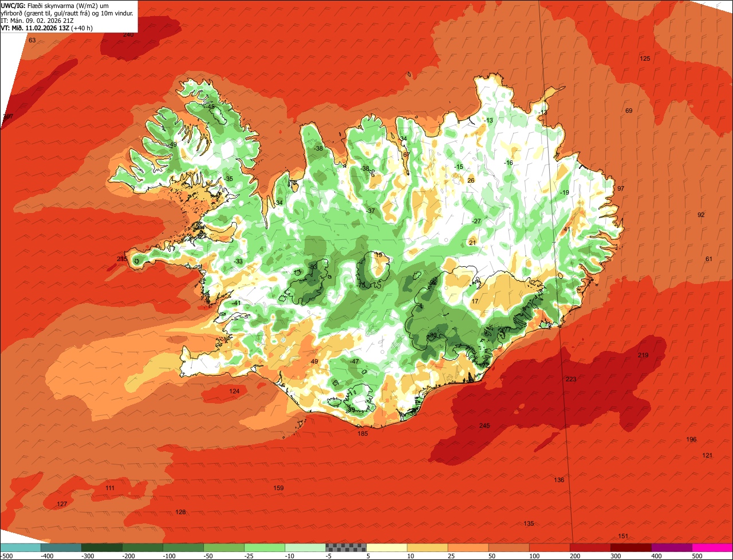The image size is (733, 560).
Task: Select the map value -49 in the Westfjords
Action: pyautogui.click(x=172, y=145)
